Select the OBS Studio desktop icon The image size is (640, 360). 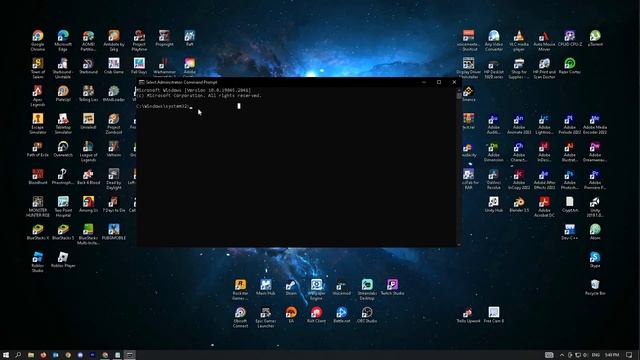click(367, 314)
